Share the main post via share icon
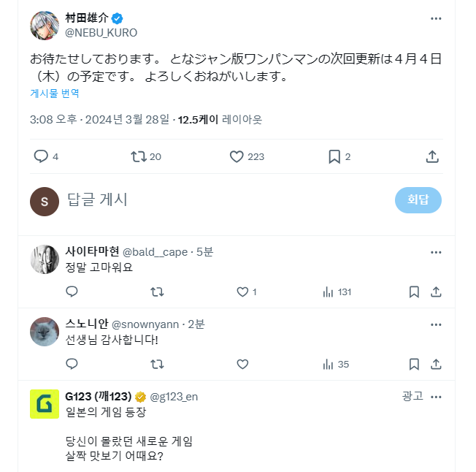476x472 pixels. pos(432,156)
